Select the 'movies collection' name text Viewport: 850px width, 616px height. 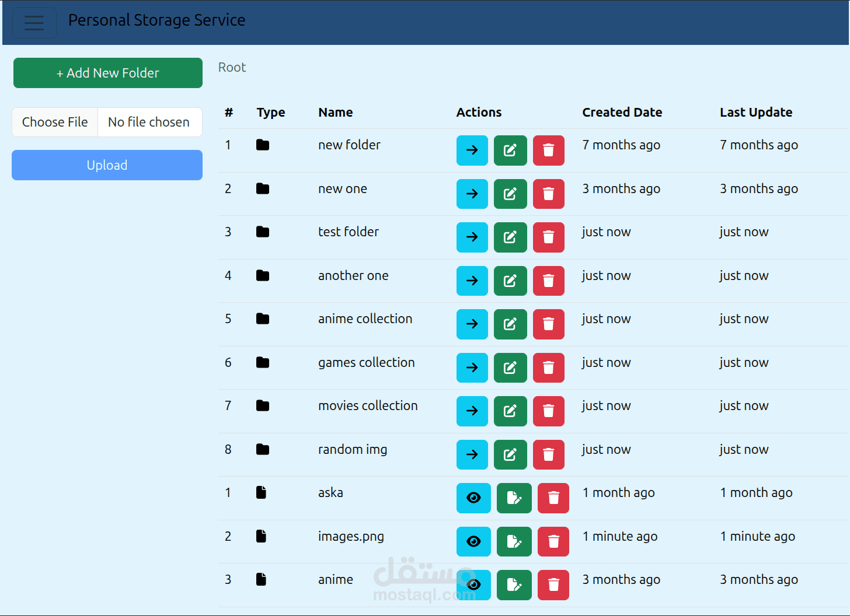[368, 405]
